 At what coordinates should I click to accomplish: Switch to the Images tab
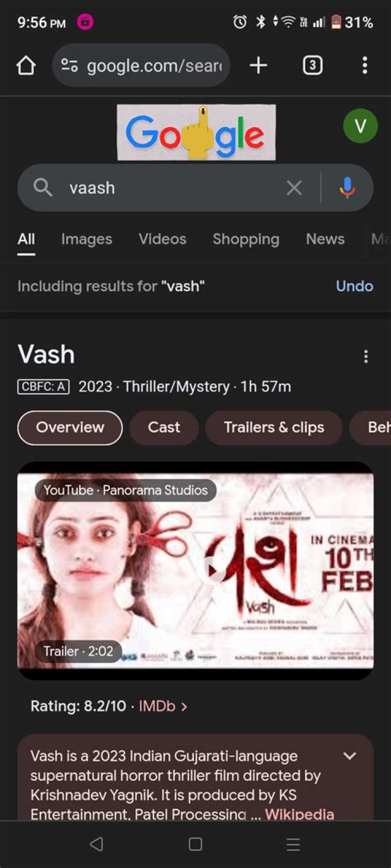coord(86,239)
